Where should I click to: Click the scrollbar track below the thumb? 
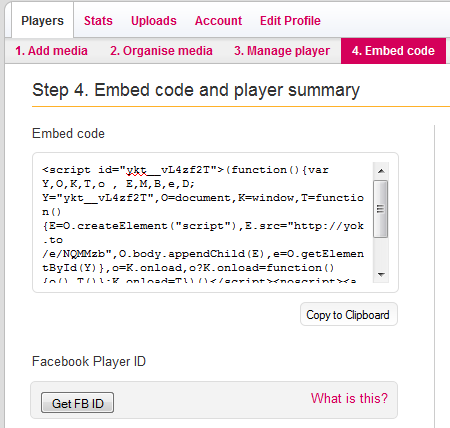pyautogui.click(x=381, y=252)
